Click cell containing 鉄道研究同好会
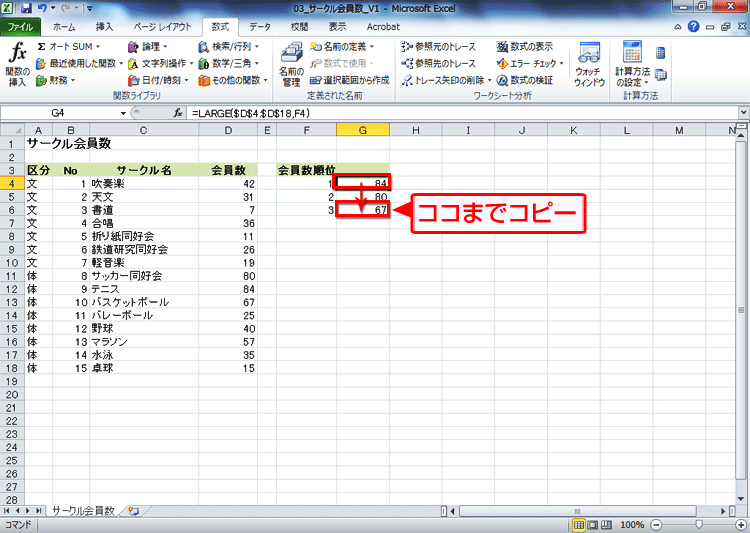The image size is (750, 533). 144,249
